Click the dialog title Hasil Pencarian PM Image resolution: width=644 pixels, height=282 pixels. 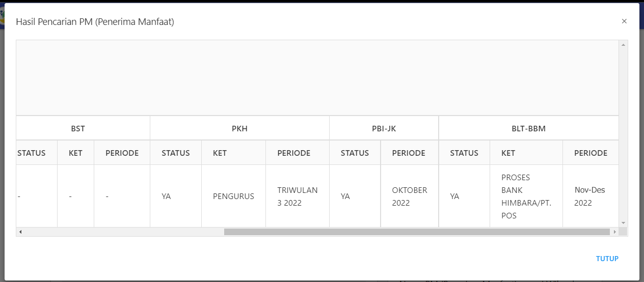tap(95, 22)
